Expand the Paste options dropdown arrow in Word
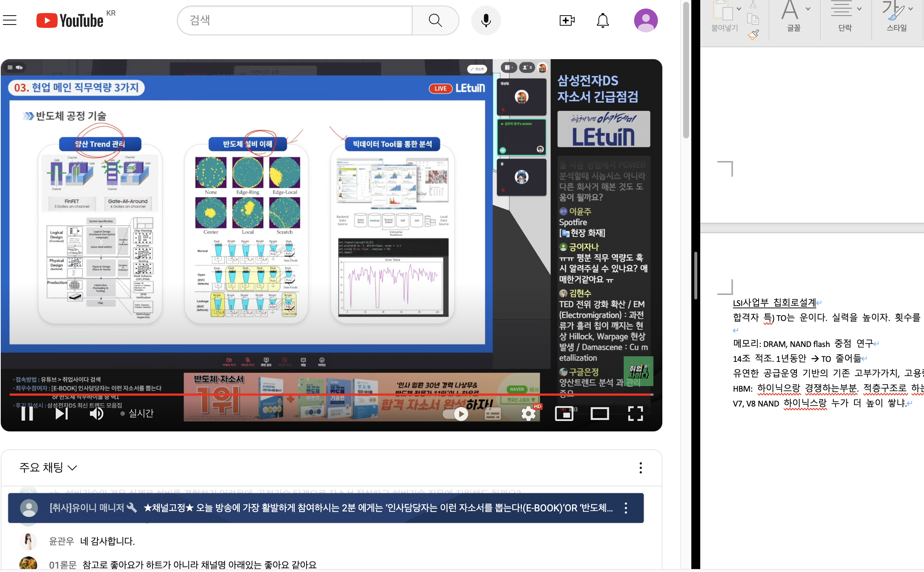The height and width of the screenshot is (572, 924). (739, 9)
